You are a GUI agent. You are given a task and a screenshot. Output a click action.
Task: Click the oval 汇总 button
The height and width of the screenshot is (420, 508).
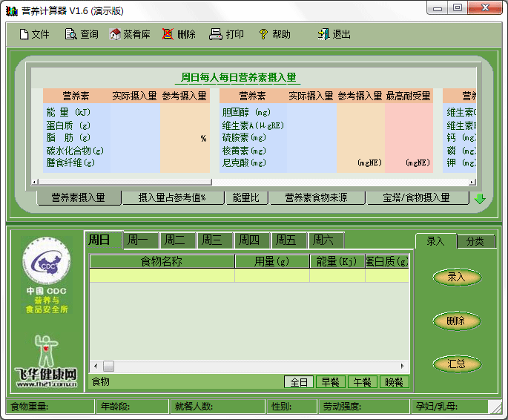click(x=457, y=364)
